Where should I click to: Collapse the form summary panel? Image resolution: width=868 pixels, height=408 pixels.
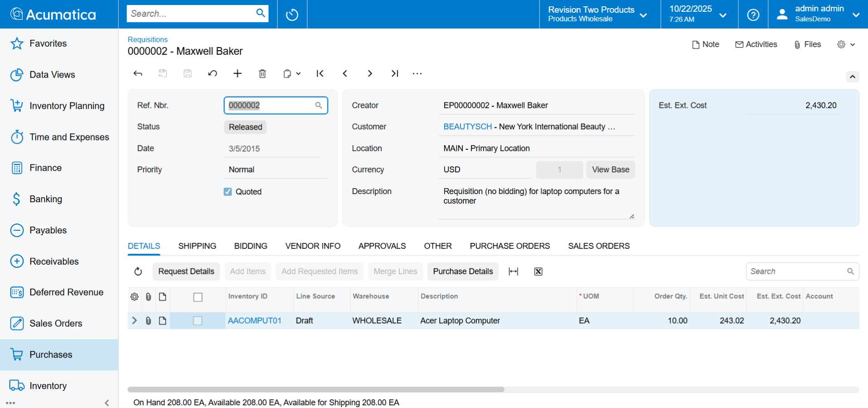852,77
